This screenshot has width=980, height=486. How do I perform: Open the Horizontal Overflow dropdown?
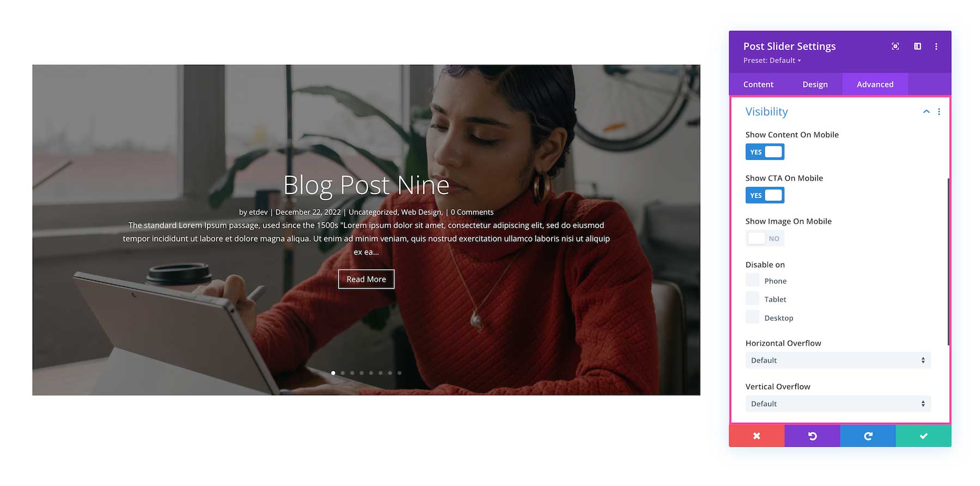point(838,360)
